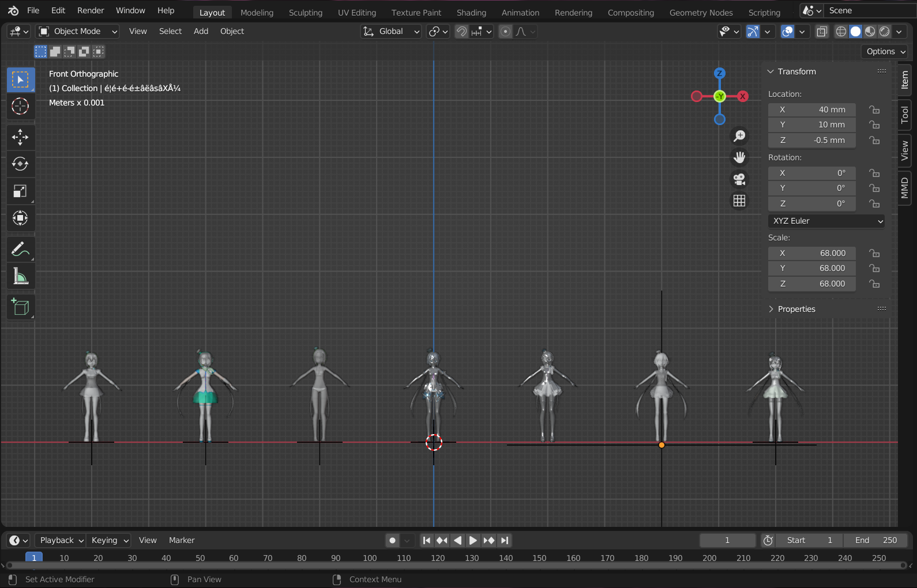Open the timeline Marker menu

182,540
